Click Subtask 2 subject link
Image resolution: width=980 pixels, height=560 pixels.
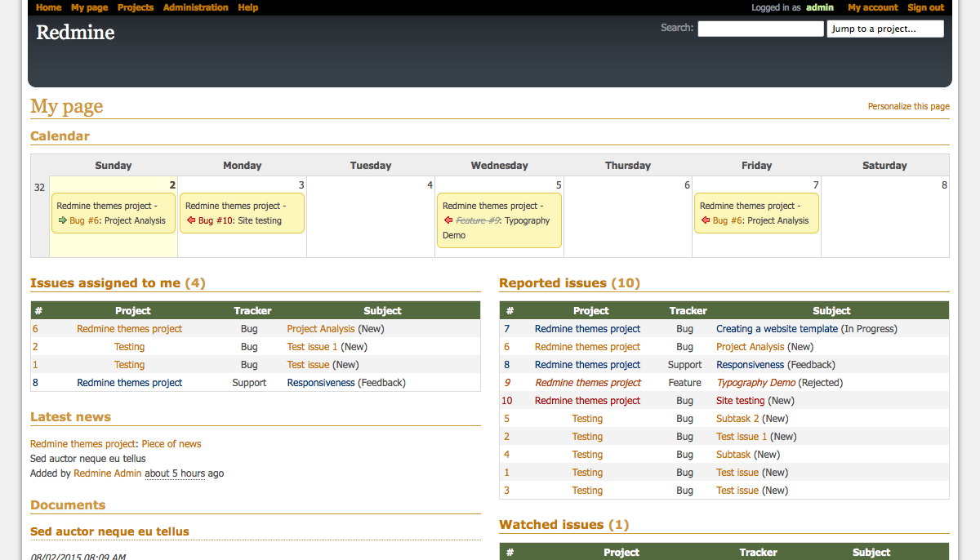tap(737, 419)
